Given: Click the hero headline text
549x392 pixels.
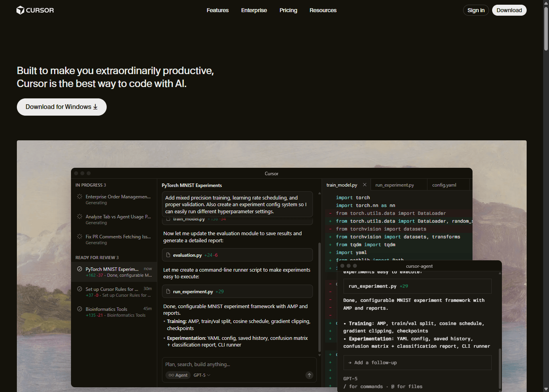Looking at the screenshot, I should coord(115,77).
